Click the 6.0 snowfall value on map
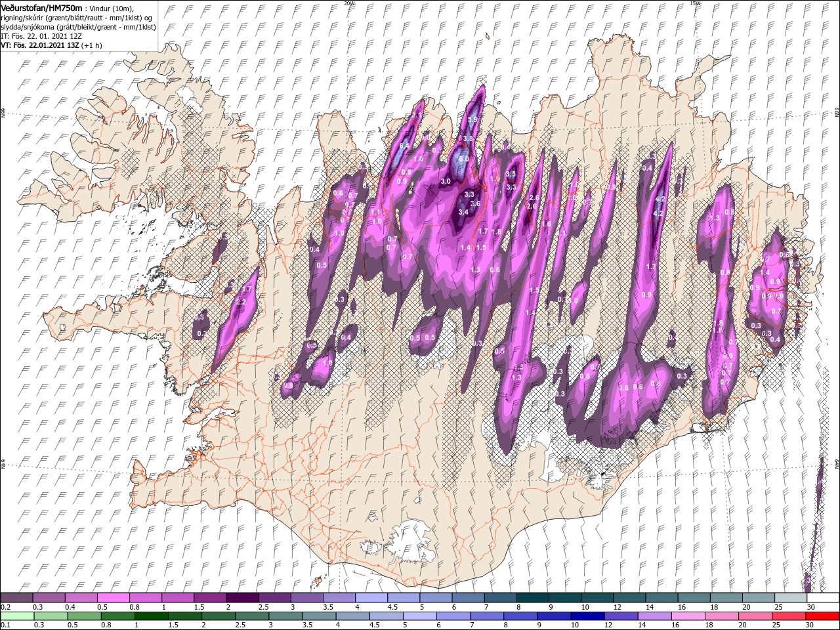 pos(463,159)
